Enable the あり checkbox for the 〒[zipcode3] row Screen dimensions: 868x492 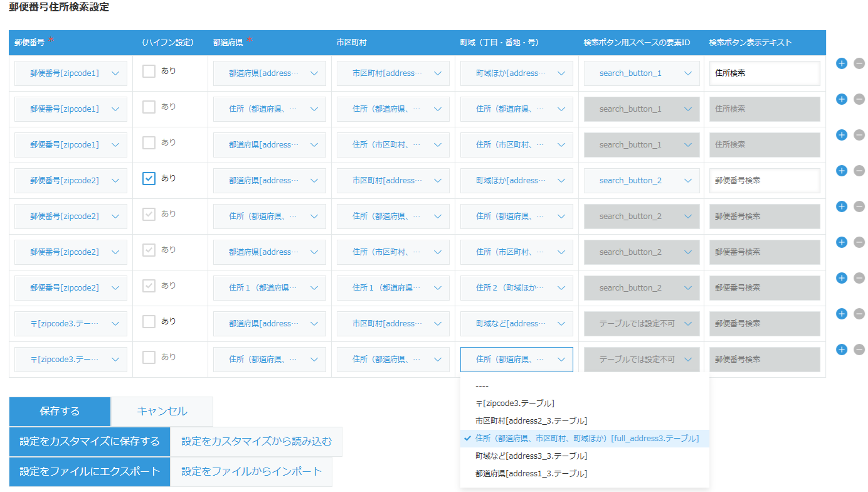pos(149,321)
